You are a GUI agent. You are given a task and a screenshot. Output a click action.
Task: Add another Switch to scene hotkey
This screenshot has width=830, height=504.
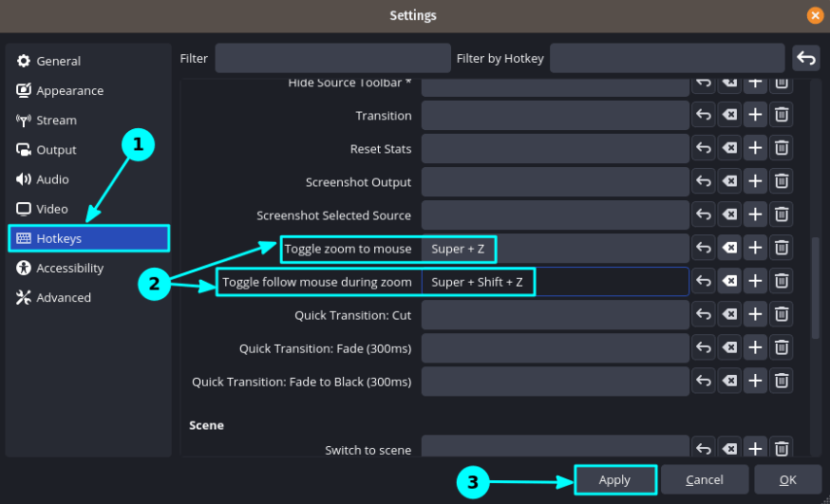755,448
